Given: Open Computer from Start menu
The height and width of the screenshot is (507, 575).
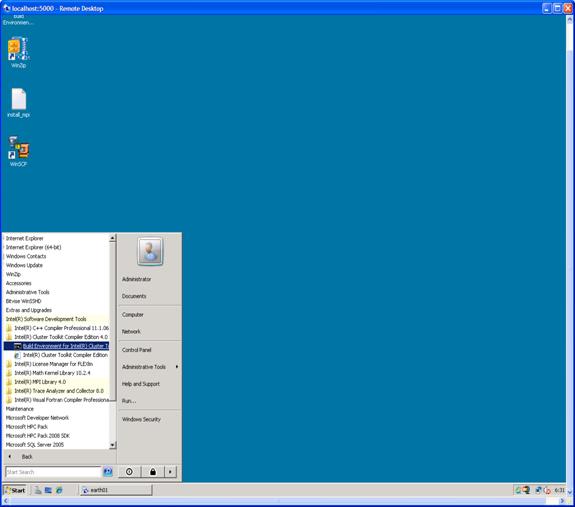Looking at the screenshot, I should coord(133,315).
